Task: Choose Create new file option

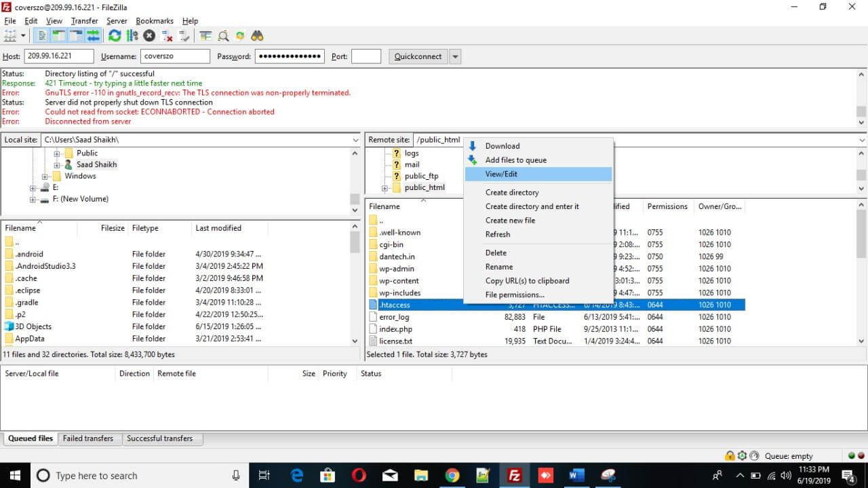Action: [538, 221]
